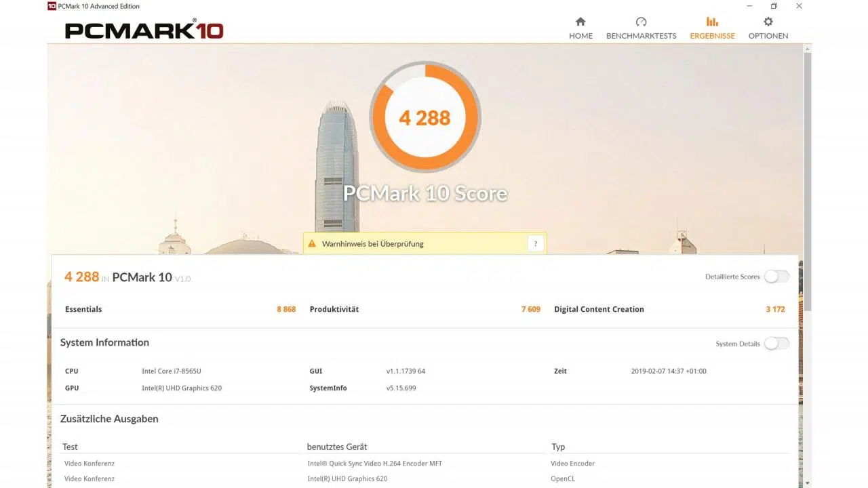The height and width of the screenshot is (488, 868).
Task: Click the System Information heading
Action: point(104,342)
